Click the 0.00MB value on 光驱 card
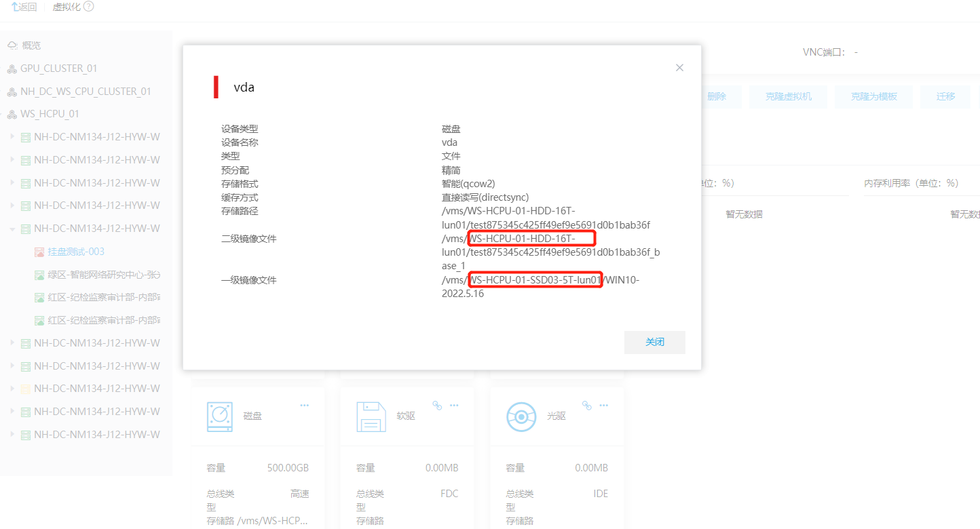Screen dimensions: 980x529 592,468
